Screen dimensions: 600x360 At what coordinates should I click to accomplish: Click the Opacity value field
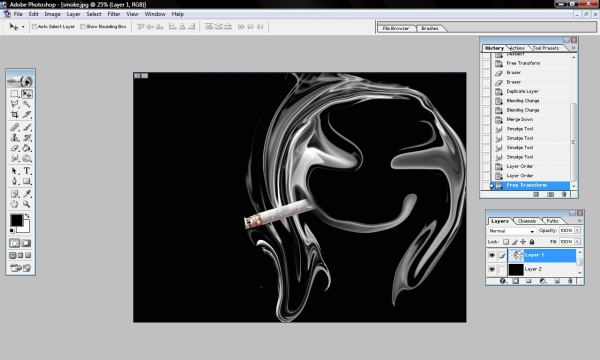pos(566,230)
